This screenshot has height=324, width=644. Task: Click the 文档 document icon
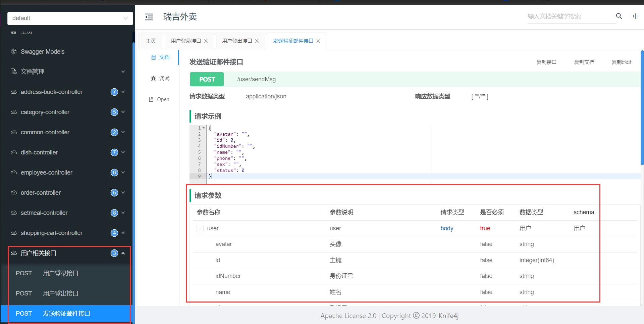click(x=153, y=57)
